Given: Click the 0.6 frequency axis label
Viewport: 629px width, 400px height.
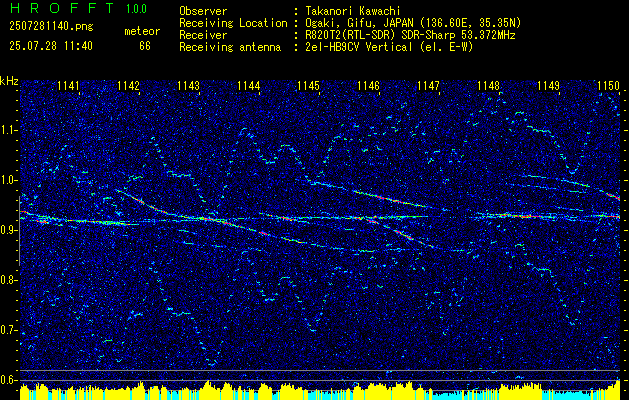Looking at the screenshot, I should pos(9,380).
